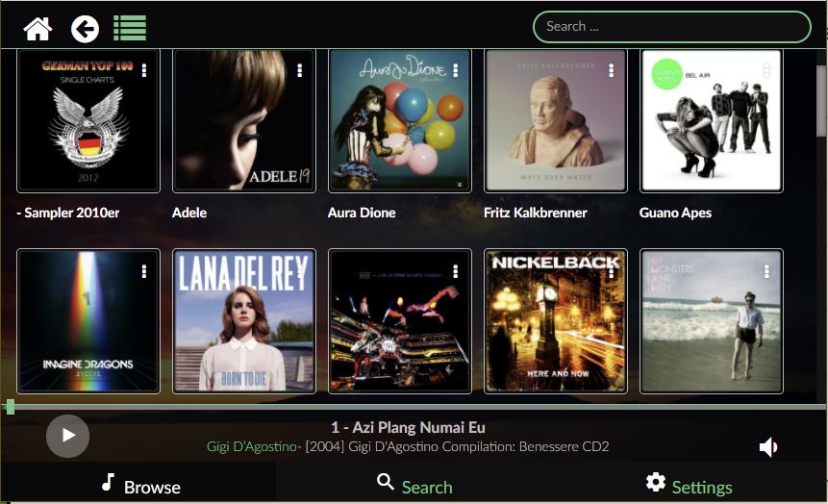Open the stadium concert album thumbnail
Viewport: 828px width, 504px height.
(x=400, y=321)
